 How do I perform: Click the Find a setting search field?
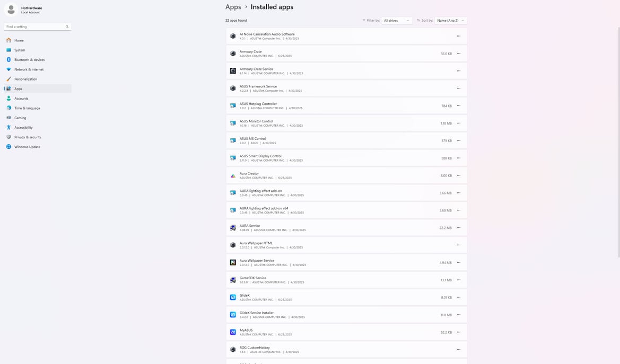pyautogui.click(x=38, y=26)
